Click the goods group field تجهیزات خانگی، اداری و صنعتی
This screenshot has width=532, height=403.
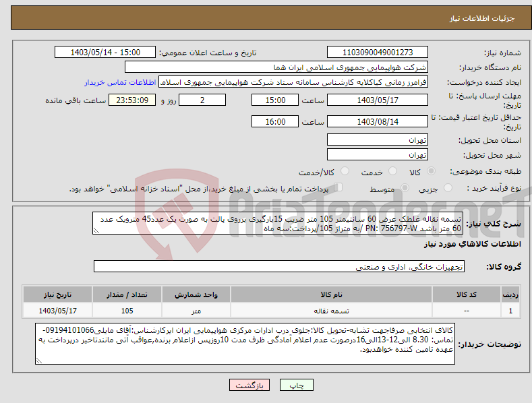pyautogui.click(x=279, y=267)
